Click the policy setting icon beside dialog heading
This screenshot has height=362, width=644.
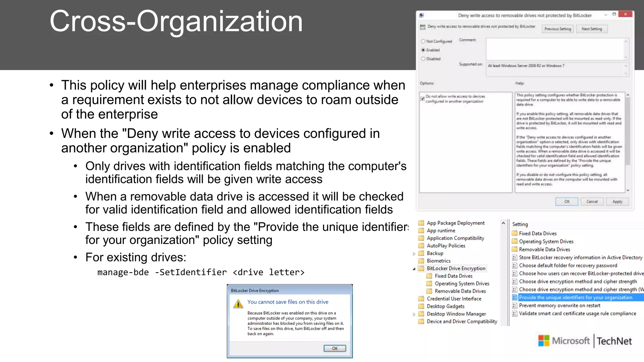click(423, 27)
